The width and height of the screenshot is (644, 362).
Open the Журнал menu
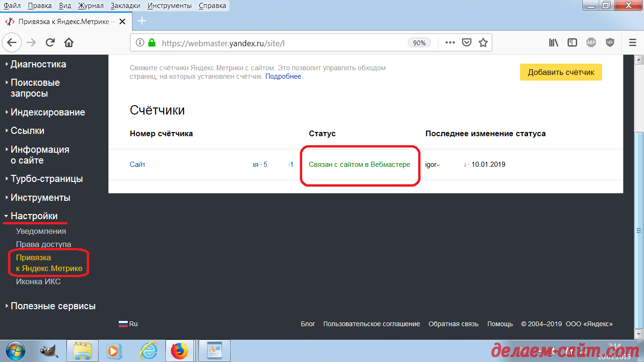(91, 6)
